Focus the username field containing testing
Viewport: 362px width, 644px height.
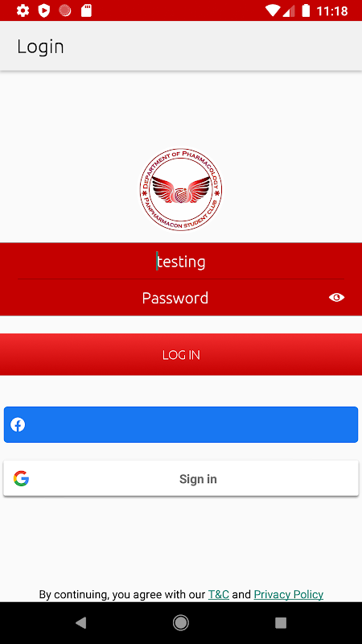(x=181, y=261)
